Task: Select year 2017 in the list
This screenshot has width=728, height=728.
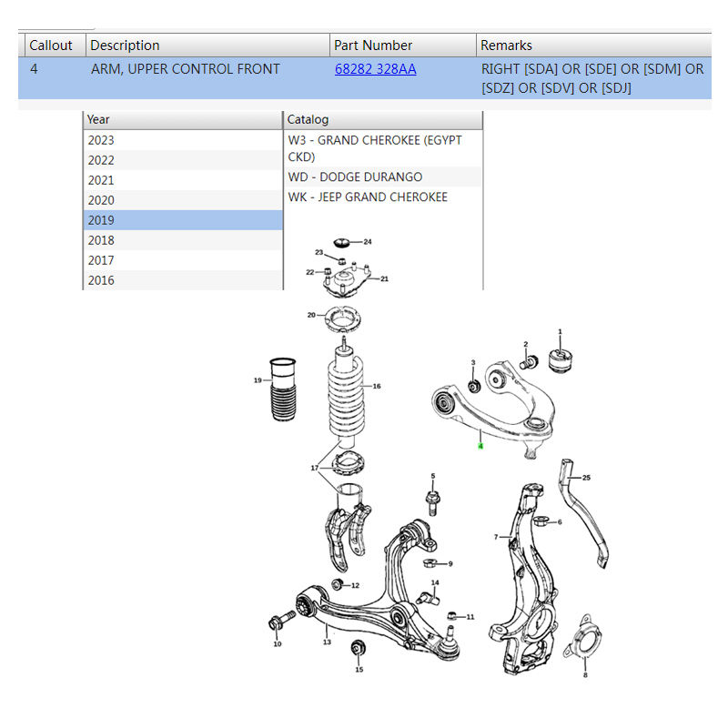Action: point(183,260)
